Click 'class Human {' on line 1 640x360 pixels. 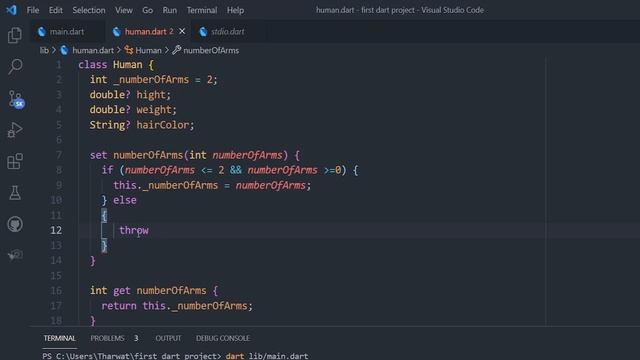[x=116, y=64]
